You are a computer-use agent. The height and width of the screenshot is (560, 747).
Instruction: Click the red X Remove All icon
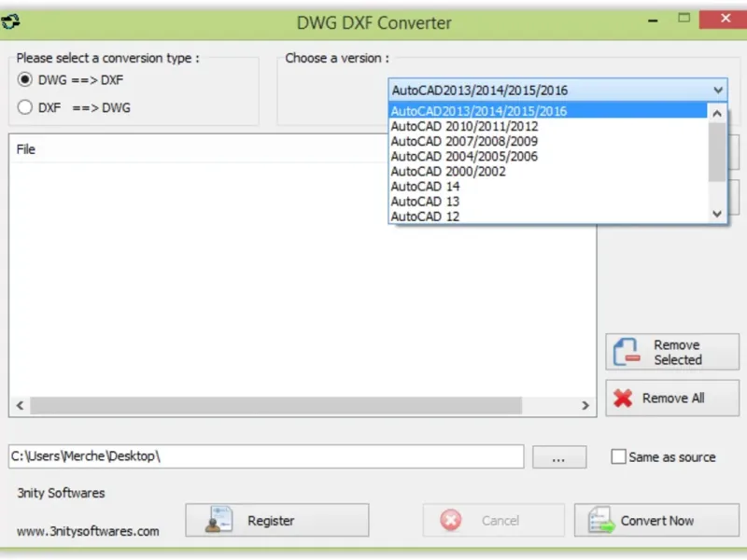point(623,399)
